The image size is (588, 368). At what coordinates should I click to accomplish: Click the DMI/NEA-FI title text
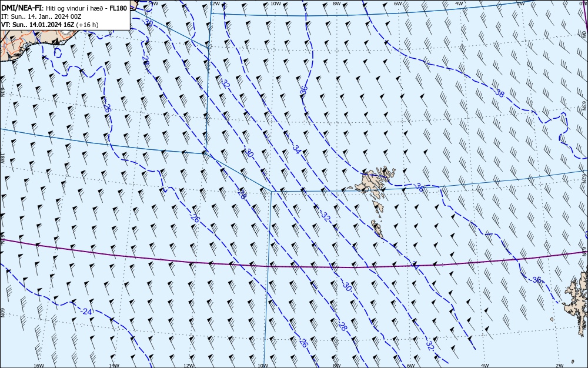tap(22, 8)
